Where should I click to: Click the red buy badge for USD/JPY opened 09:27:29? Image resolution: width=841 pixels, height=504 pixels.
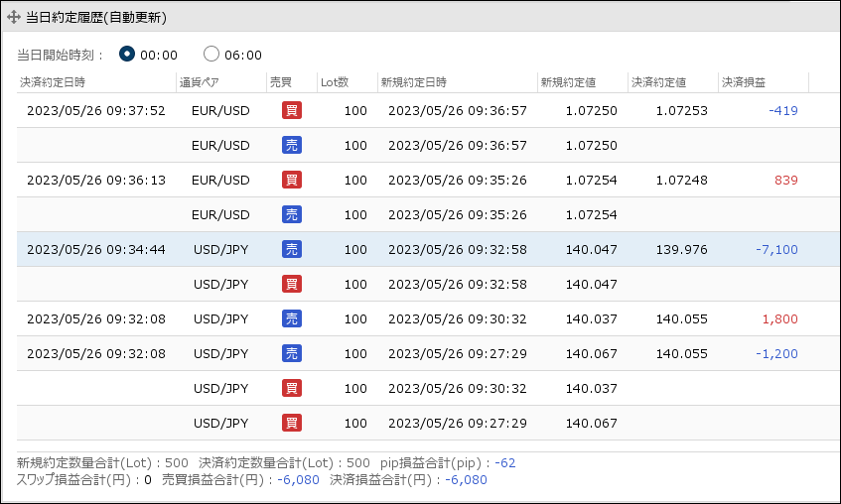tap(292, 423)
